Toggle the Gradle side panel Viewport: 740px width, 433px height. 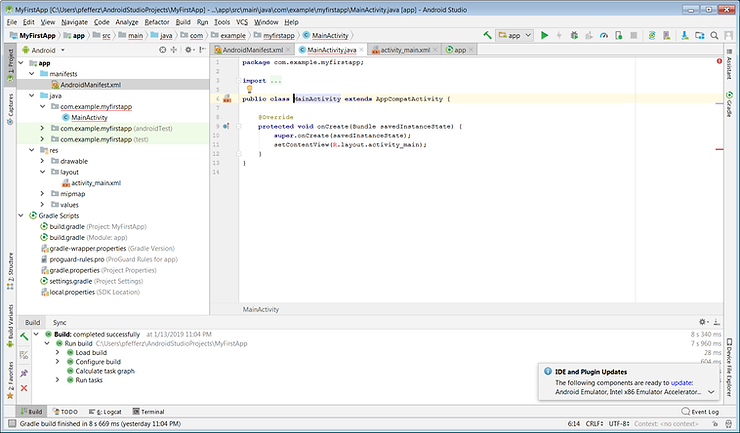(x=729, y=104)
